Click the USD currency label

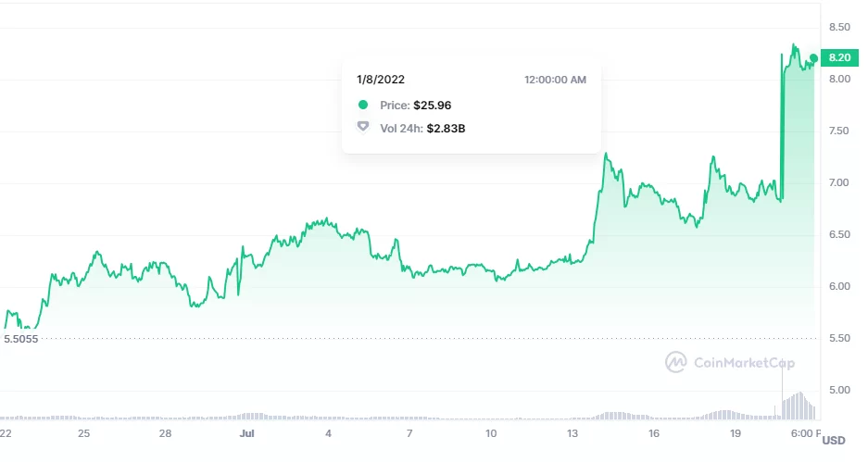click(x=833, y=441)
